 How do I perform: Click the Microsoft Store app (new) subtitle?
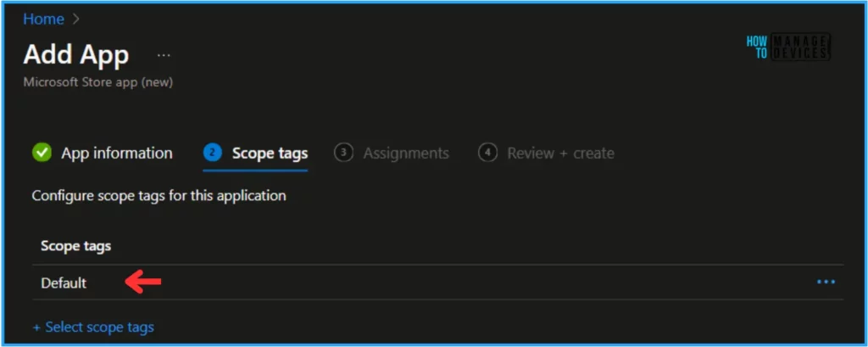point(98,82)
